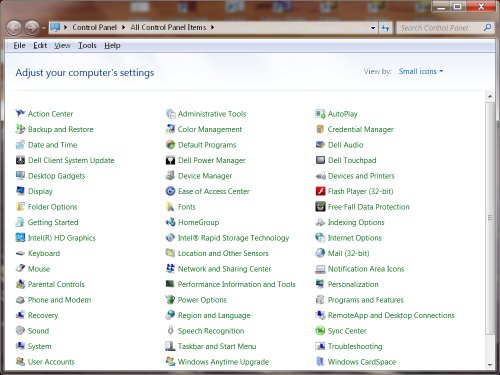
Task: Open the Personalization link
Action: click(x=353, y=284)
